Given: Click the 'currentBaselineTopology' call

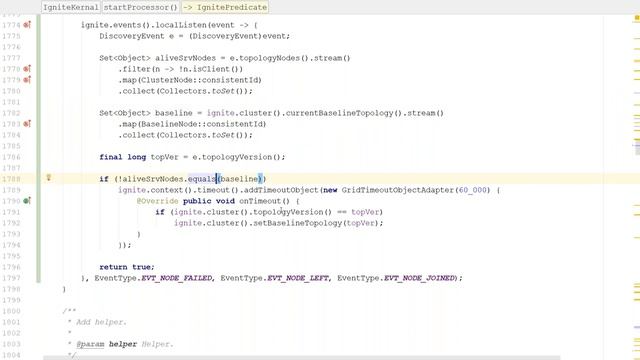Looking at the screenshot, I should [340, 113].
